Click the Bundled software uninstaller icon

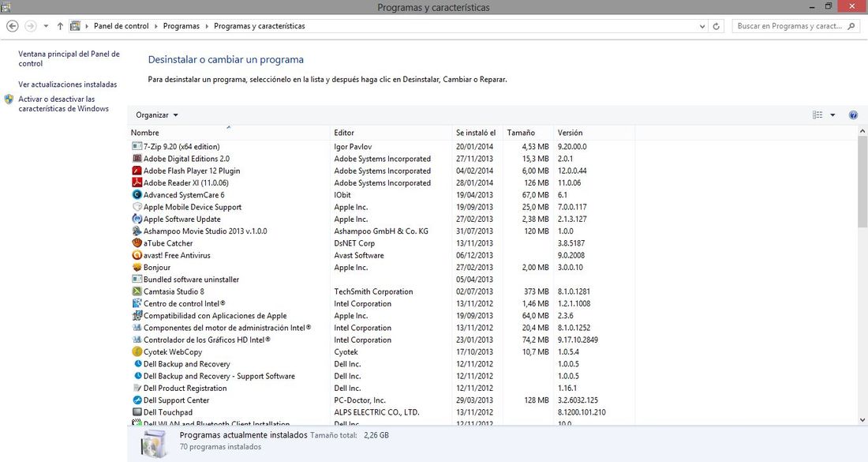[x=137, y=280]
